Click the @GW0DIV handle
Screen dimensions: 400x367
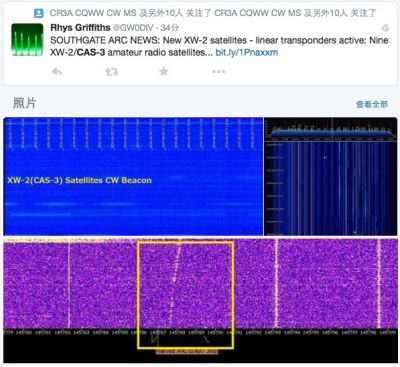[133, 28]
